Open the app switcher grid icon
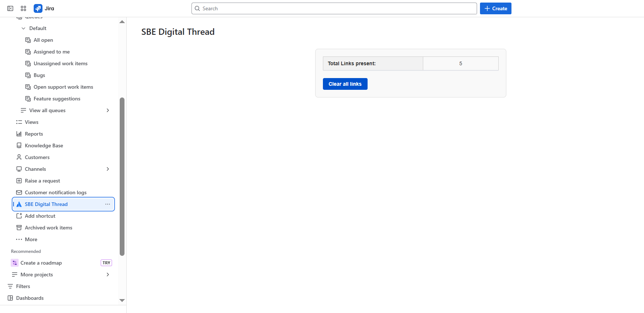 point(23,8)
